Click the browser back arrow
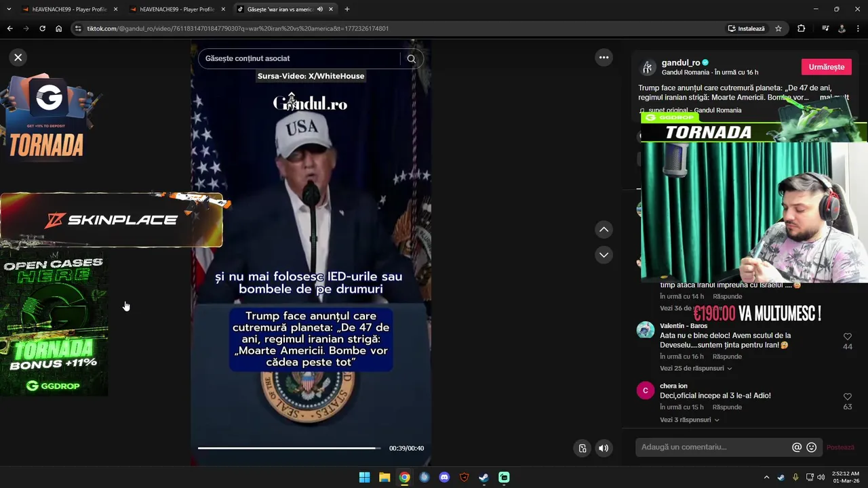868x488 pixels. [x=9, y=28]
